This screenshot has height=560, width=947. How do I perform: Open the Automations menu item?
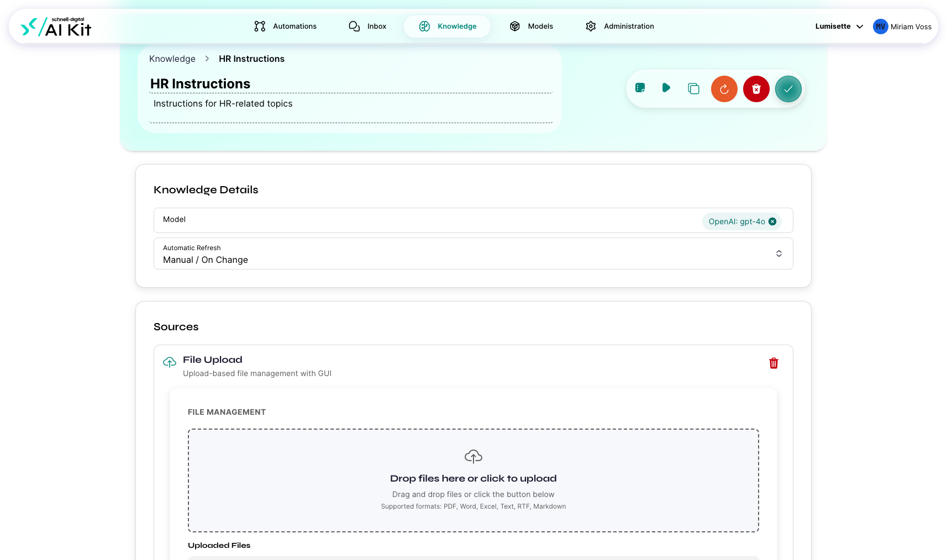click(285, 26)
